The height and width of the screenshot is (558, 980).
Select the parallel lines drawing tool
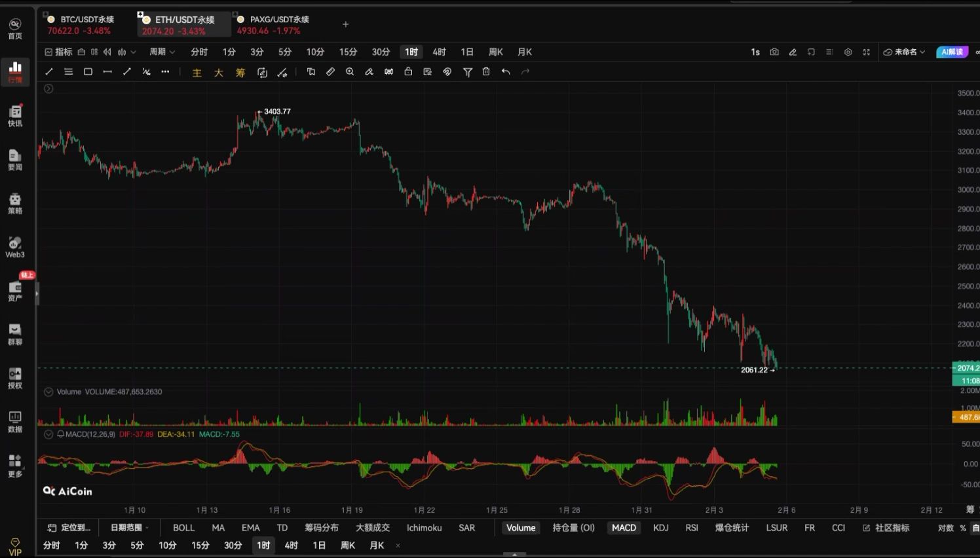[x=68, y=72]
